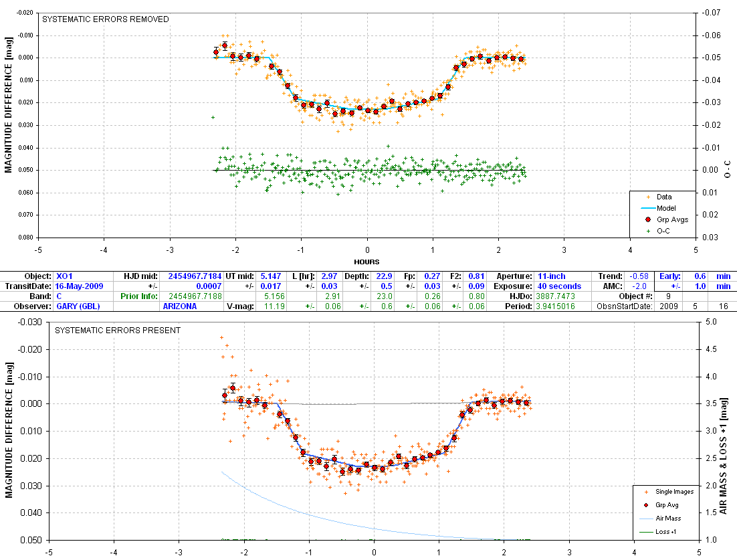Click the observer name 'GARY (GBL)'
737x560 pixels.
(78, 306)
